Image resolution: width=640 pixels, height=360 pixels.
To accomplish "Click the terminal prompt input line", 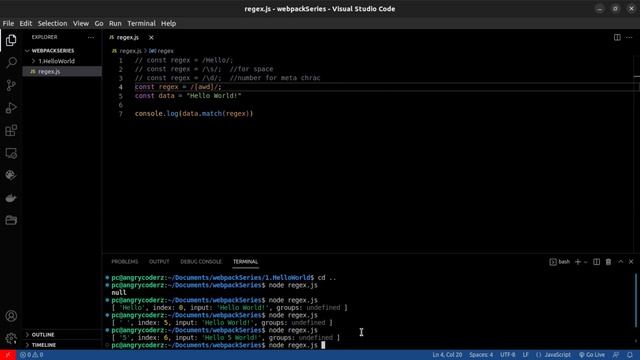I will 218,345.
